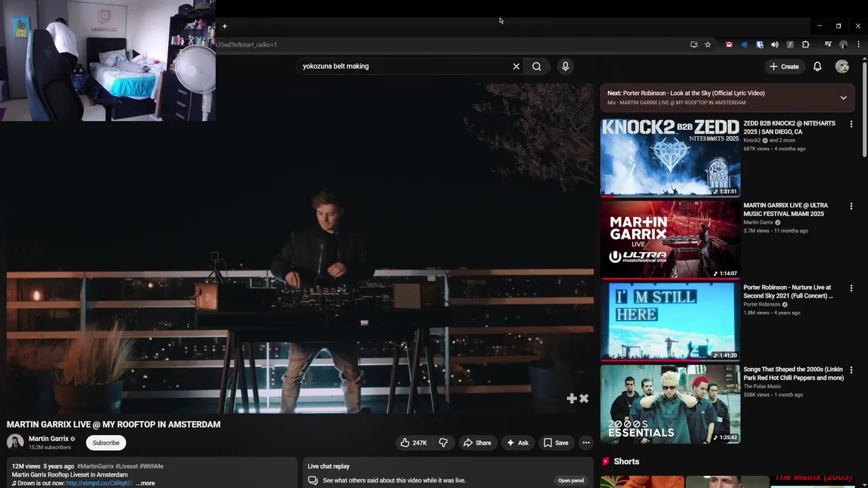Open the speaker volume extension icon
The width and height of the screenshot is (868, 488).
(x=774, y=45)
